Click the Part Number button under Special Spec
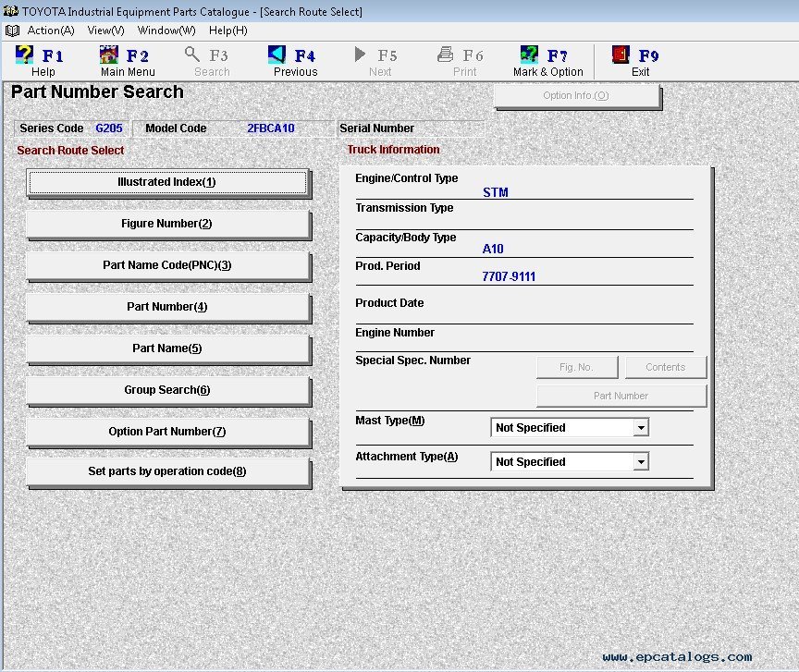799x672 pixels. (x=621, y=396)
